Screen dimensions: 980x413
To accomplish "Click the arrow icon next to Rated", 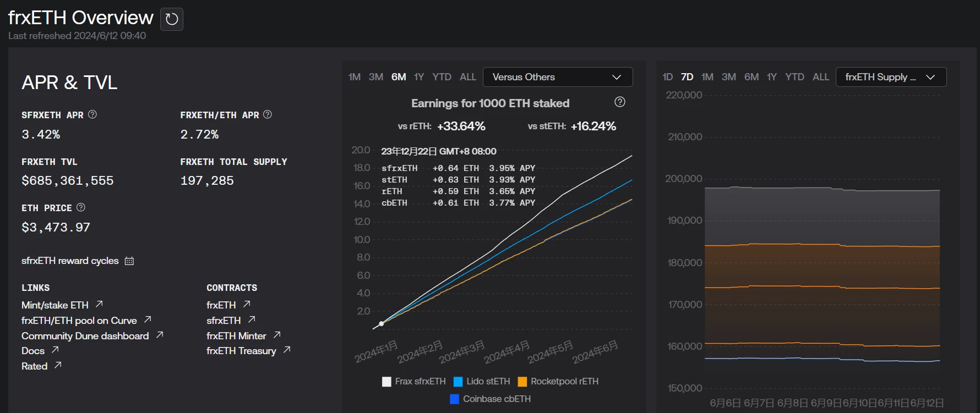I will coord(58,365).
